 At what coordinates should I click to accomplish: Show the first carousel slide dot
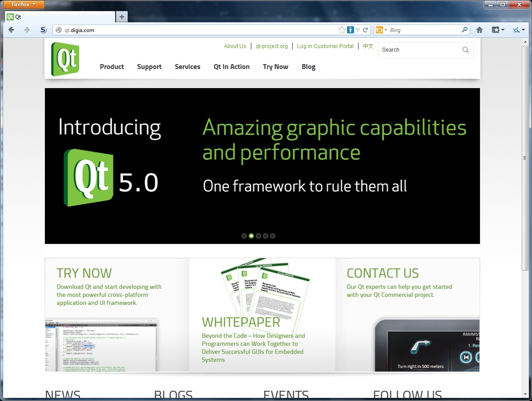coord(244,236)
